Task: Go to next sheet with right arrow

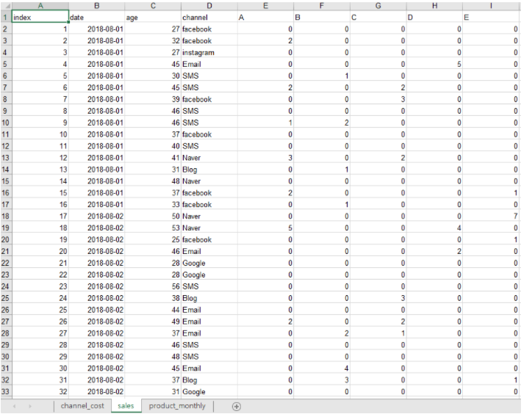Action: pos(30,406)
